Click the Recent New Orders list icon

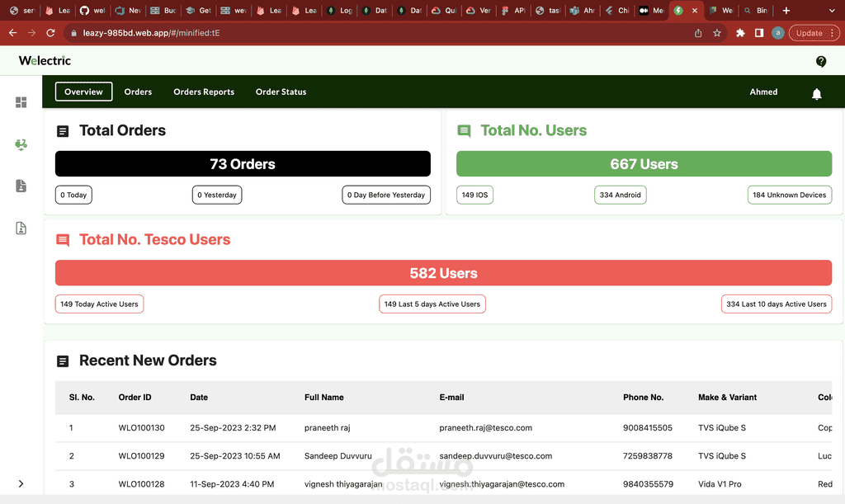(x=63, y=361)
